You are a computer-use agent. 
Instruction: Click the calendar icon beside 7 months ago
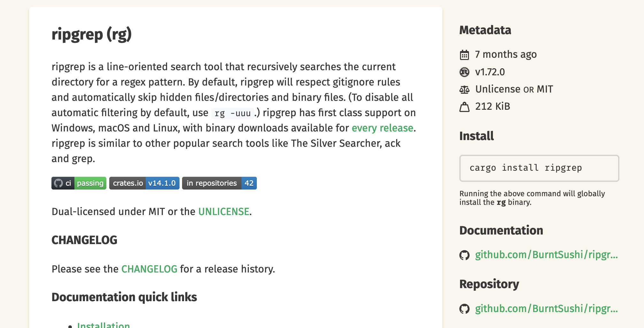(x=464, y=55)
